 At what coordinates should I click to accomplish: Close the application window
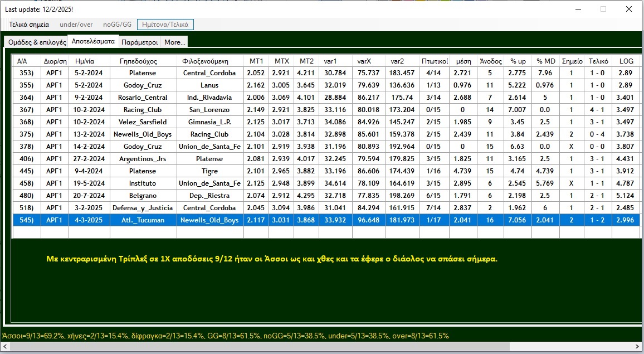click(628, 9)
